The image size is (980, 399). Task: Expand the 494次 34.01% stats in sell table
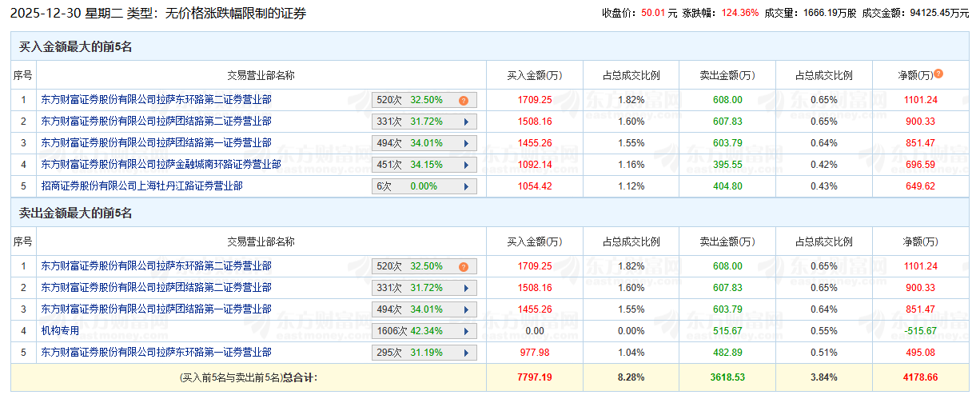click(x=464, y=309)
